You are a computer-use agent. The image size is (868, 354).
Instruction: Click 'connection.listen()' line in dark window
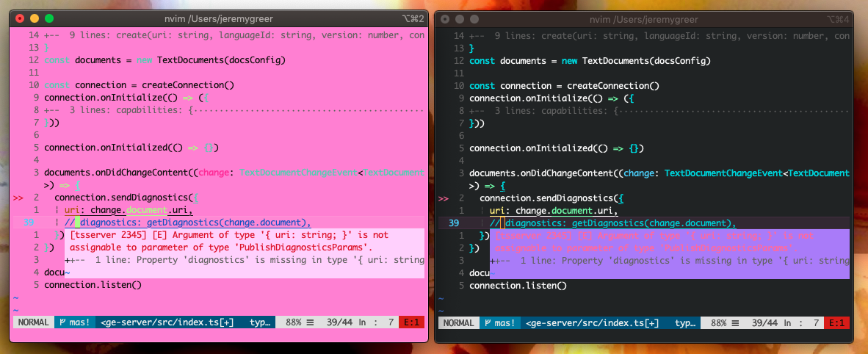(x=518, y=285)
